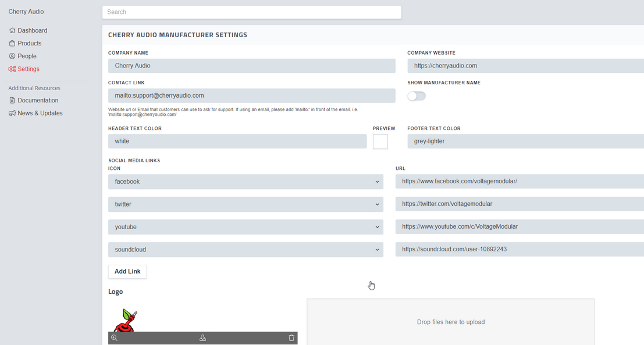Screen dimensions: 644x345
Task: Open the Products section
Action: click(30, 43)
